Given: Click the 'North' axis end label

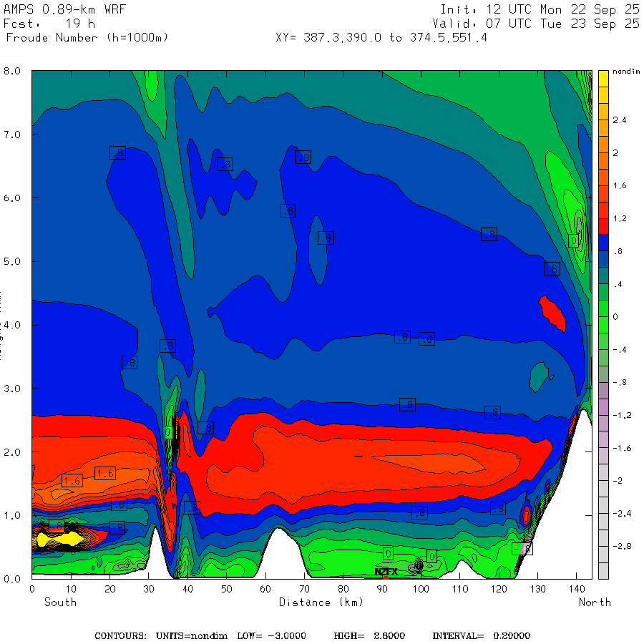Looking at the screenshot, I should click(x=595, y=602).
